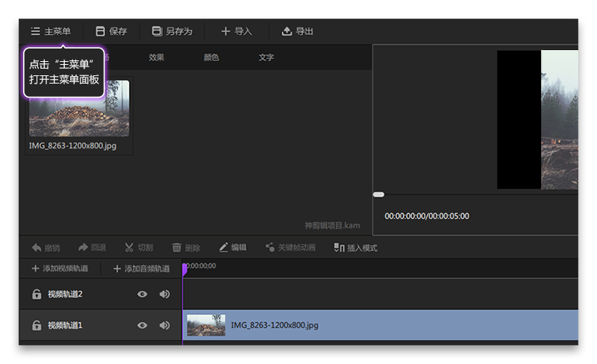Click 添加音频轨道 to add audio track
597x364 pixels.
(x=141, y=269)
